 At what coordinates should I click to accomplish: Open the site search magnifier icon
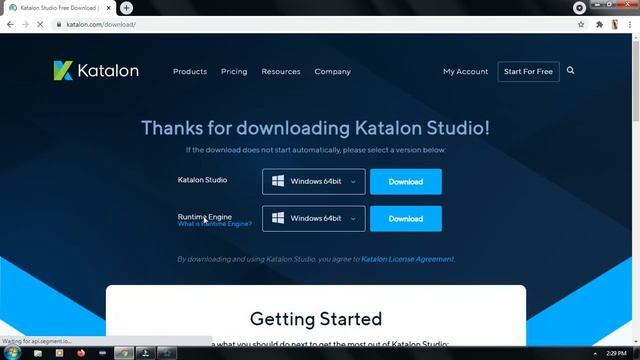[x=570, y=71]
